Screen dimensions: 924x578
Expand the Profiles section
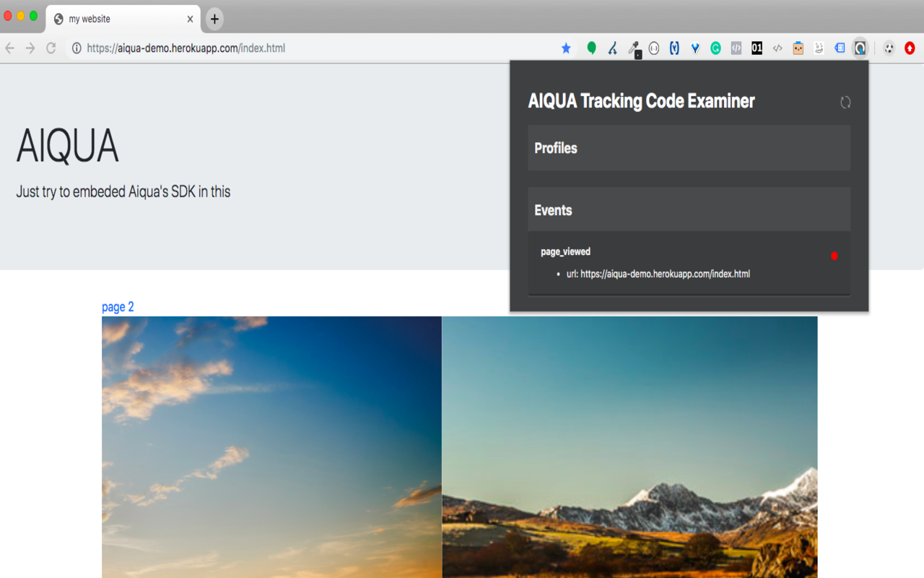pyautogui.click(x=689, y=148)
